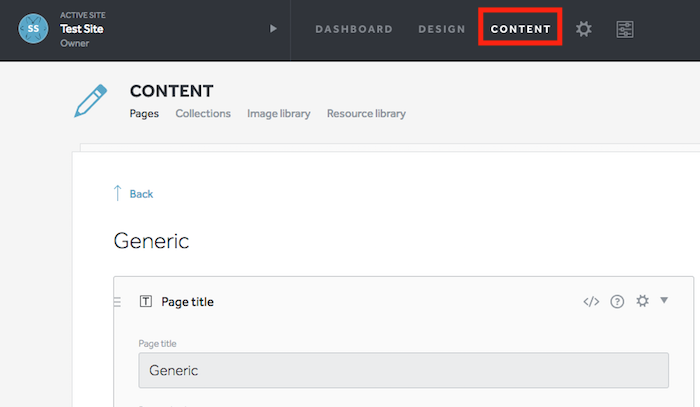This screenshot has height=407, width=700.
Task: Click the SS site avatar icon
Action: pyautogui.click(x=33, y=29)
